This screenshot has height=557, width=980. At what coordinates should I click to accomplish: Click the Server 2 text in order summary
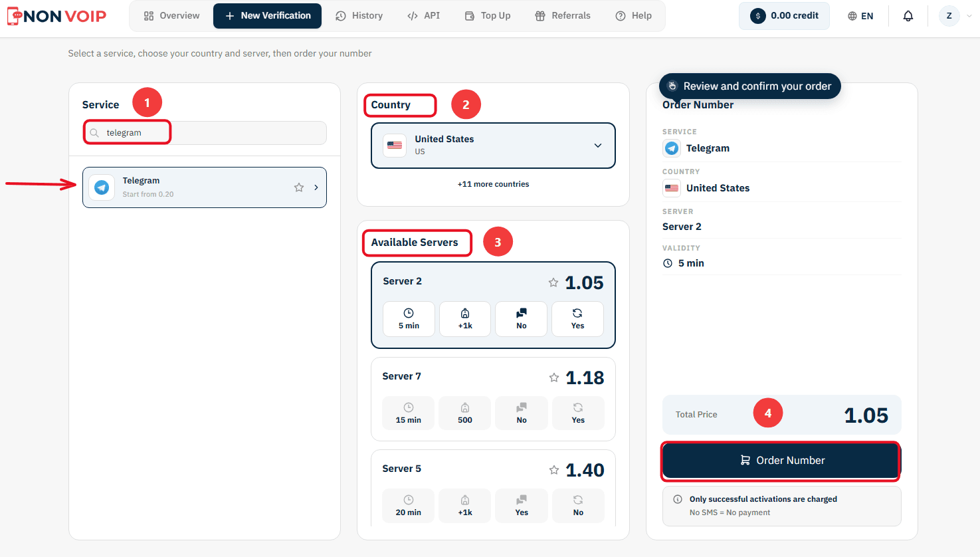pos(682,227)
